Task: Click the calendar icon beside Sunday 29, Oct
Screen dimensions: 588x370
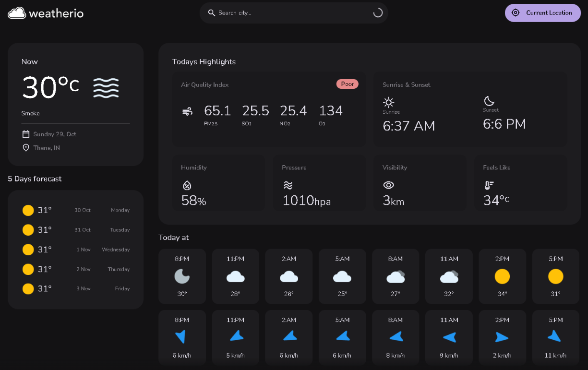Action: coord(26,134)
